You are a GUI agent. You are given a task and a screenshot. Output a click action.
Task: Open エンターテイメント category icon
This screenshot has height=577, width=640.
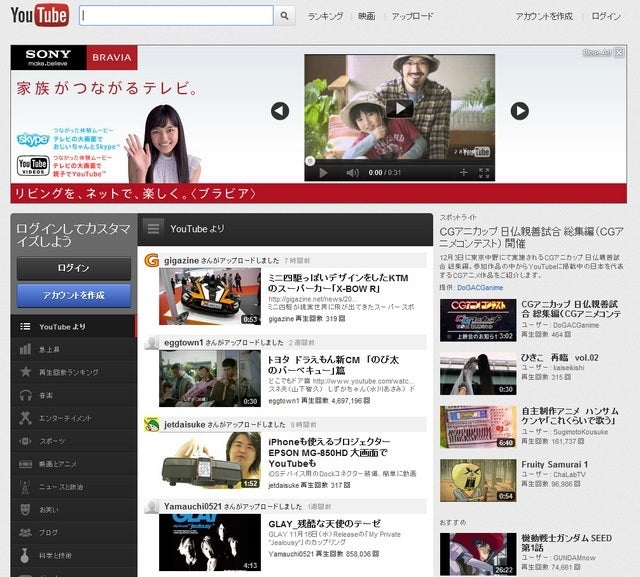point(25,418)
